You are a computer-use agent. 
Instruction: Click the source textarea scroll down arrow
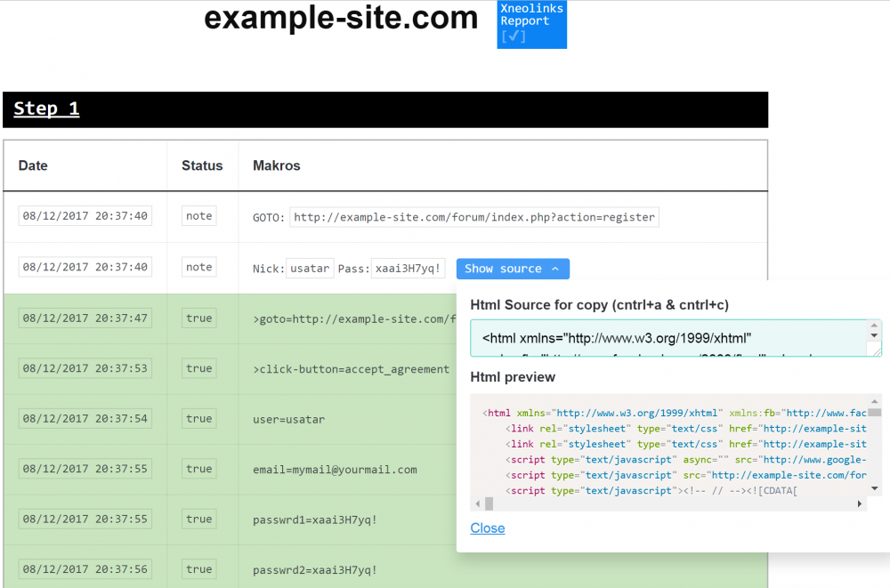click(x=874, y=335)
